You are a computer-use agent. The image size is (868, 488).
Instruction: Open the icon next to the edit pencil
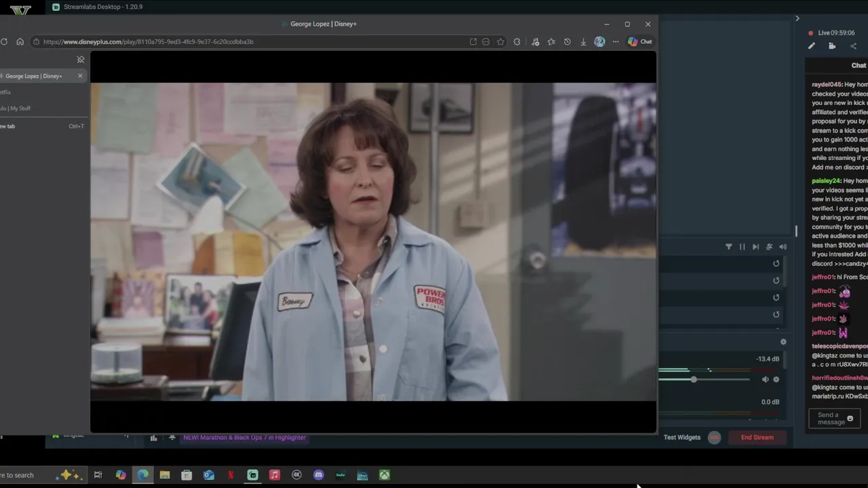coord(832,46)
